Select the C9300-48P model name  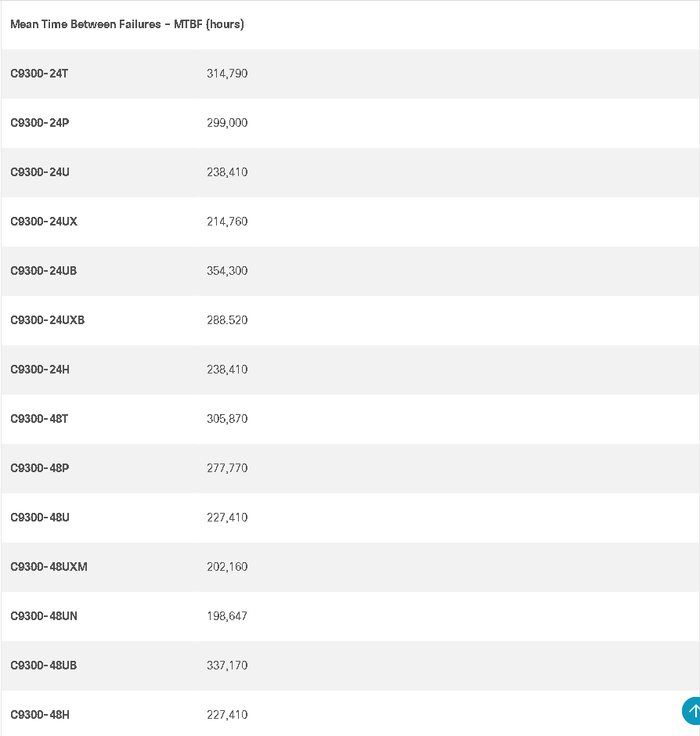coord(40,468)
